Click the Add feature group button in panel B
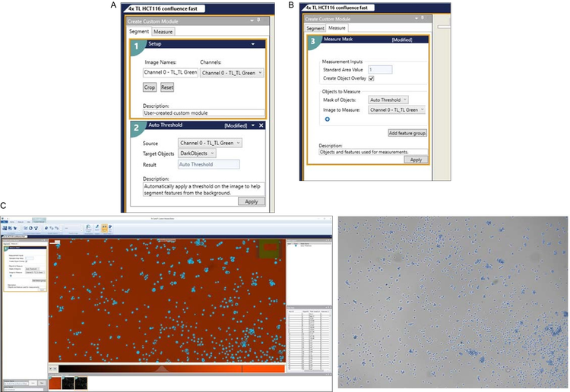Viewport: 570px width, 392px height. pos(407,134)
